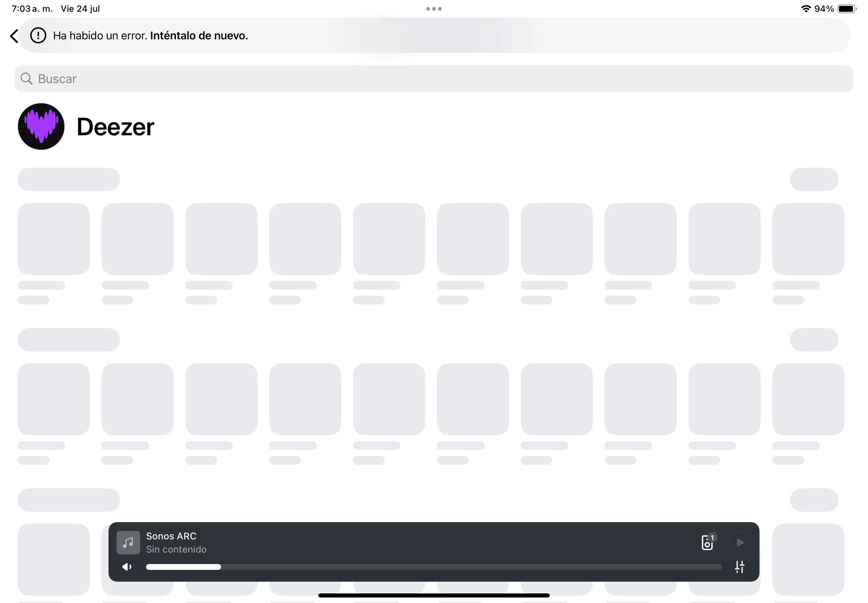Tap the Deezer heart logo
The image size is (868, 603).
[41, 126]
